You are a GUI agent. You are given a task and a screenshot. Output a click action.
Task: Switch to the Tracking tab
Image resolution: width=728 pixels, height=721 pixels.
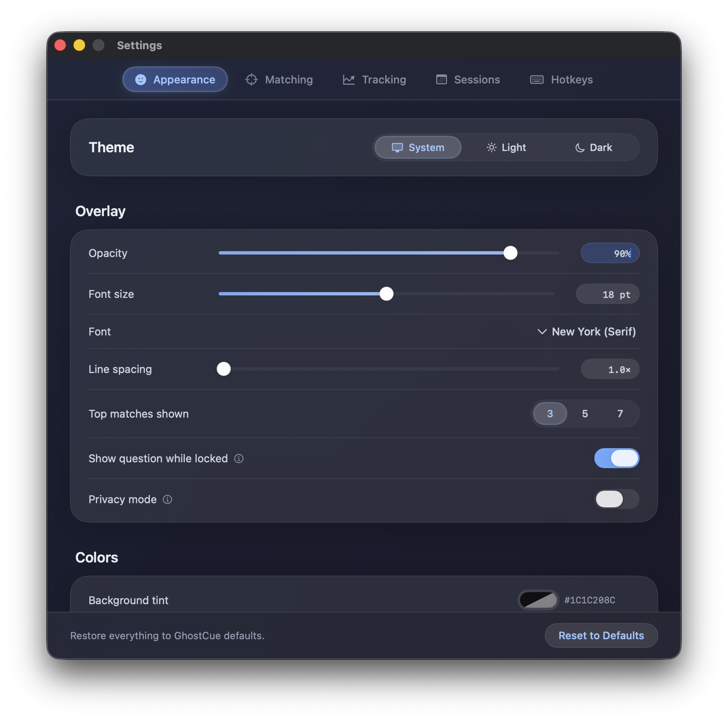[374, 79]
